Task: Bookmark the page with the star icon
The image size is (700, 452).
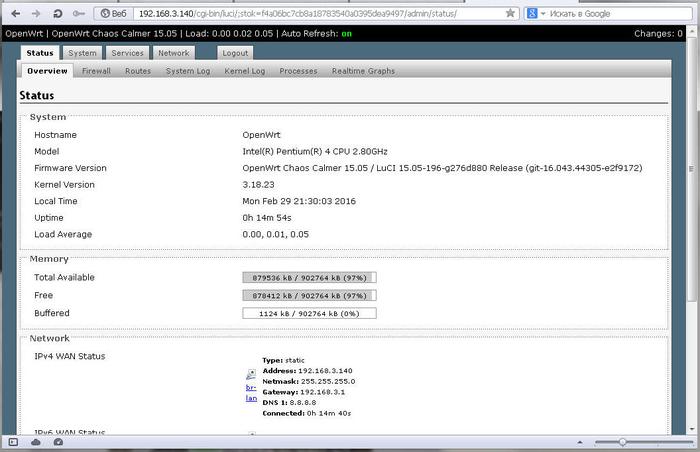Action: (510, 13)
